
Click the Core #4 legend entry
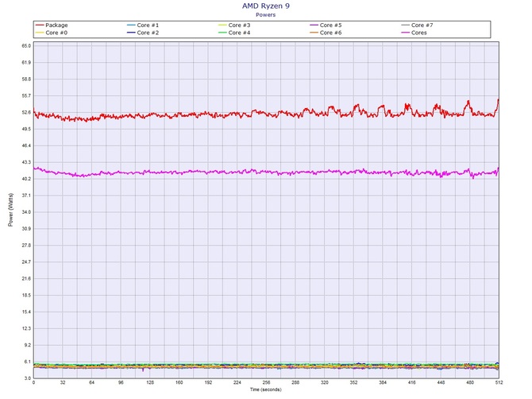[234, 33]
